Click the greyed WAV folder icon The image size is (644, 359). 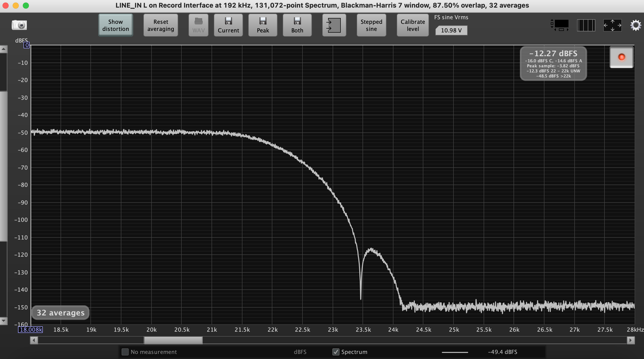tap(198, 25)
